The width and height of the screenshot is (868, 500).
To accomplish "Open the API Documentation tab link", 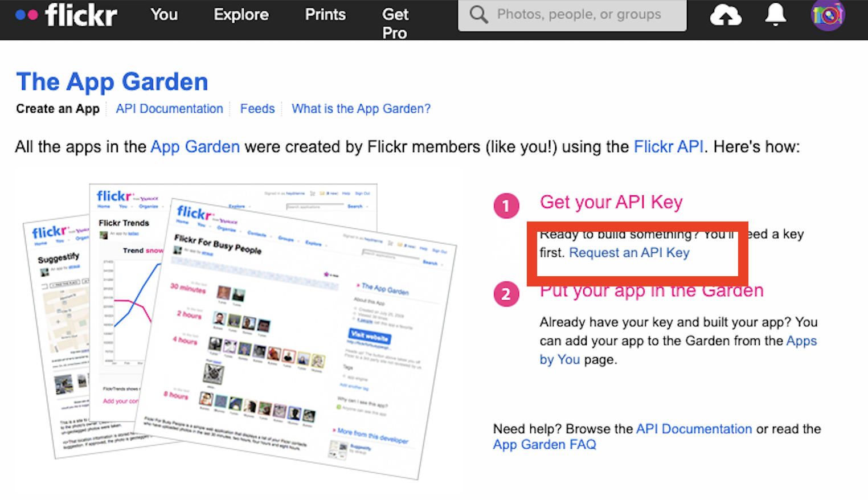I will click(169, 109).
